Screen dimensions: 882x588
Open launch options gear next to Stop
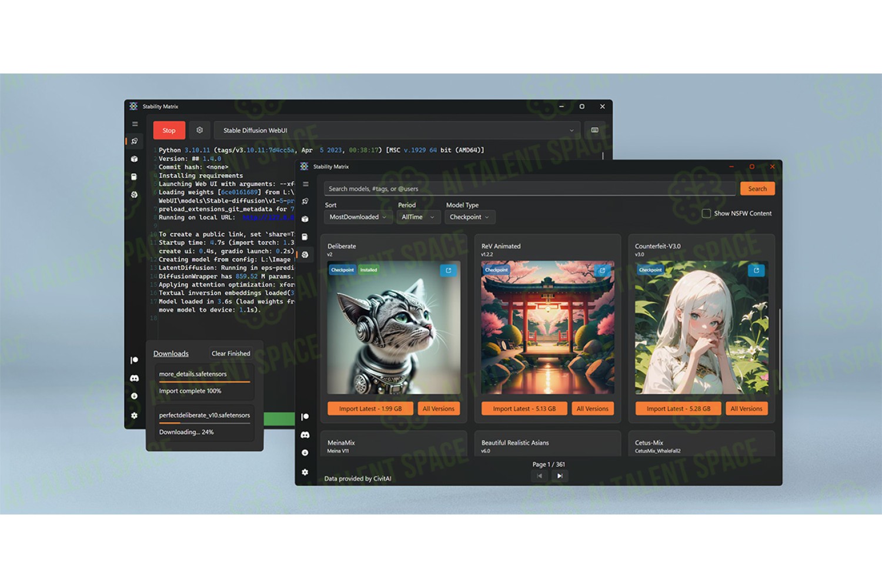[x=199, y=130]
